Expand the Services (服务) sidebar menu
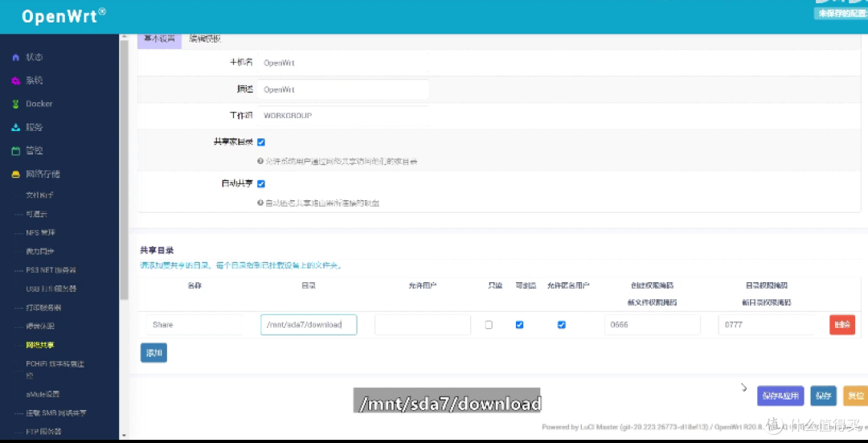This screenshot has width=868, height=443. point(35,128)
